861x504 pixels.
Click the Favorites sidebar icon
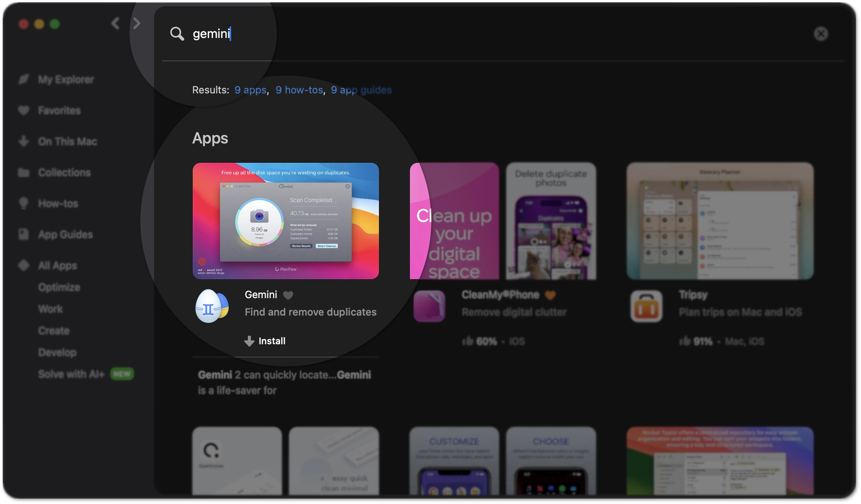pos(24,110)
